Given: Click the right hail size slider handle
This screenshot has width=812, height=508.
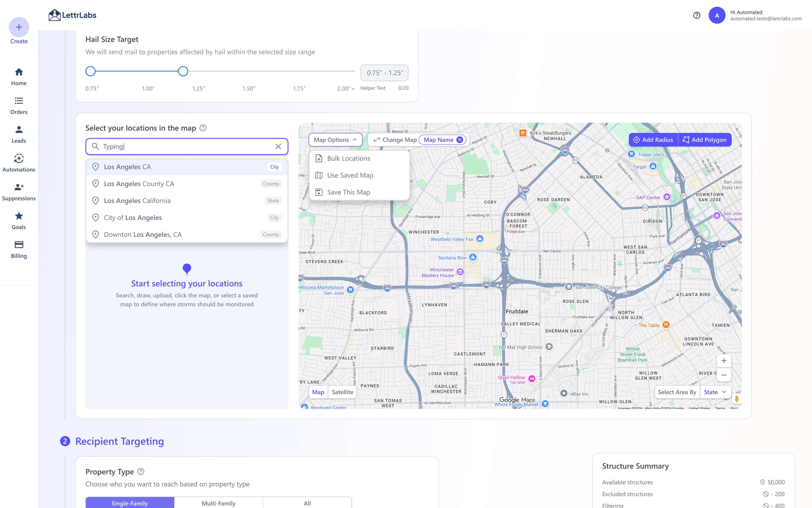Looking at the screenshot, I should tap(183, 71).
